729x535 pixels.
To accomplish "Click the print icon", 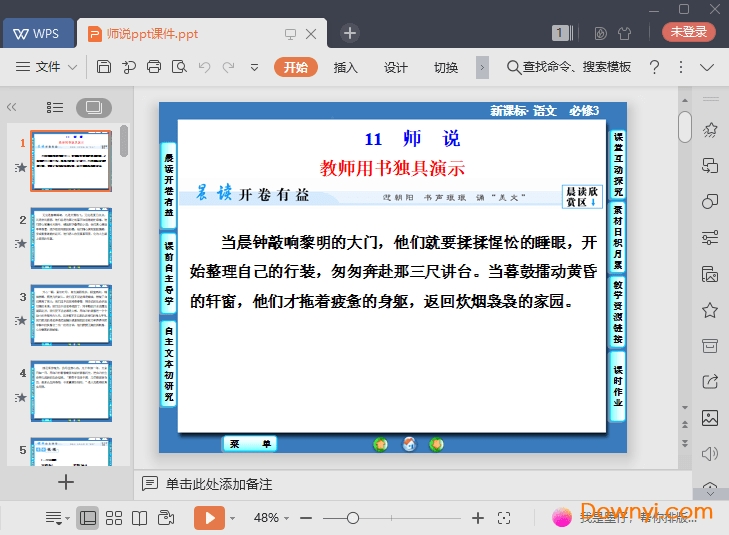I will pos(154,67).
